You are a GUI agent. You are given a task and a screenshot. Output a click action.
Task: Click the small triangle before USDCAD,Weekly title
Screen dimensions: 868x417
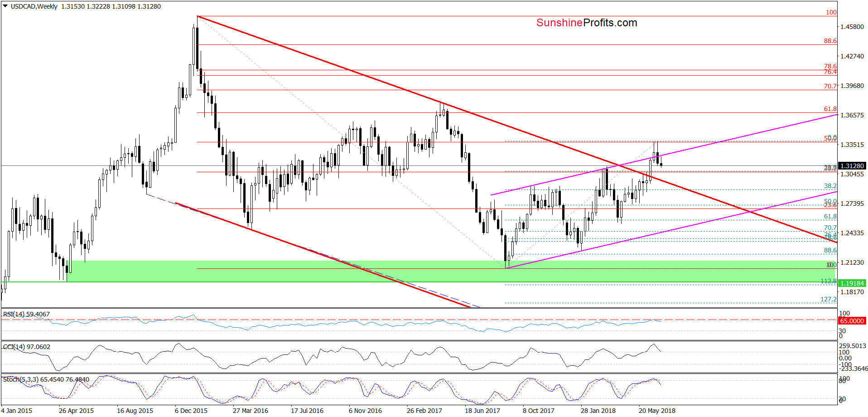[x=5, y=6]
